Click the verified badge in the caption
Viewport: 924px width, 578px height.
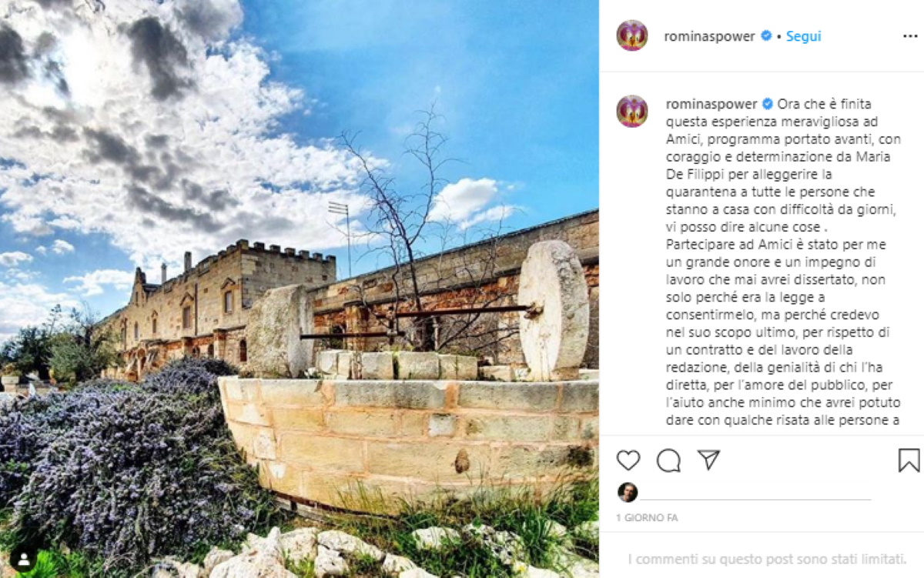tap(767, 104)
